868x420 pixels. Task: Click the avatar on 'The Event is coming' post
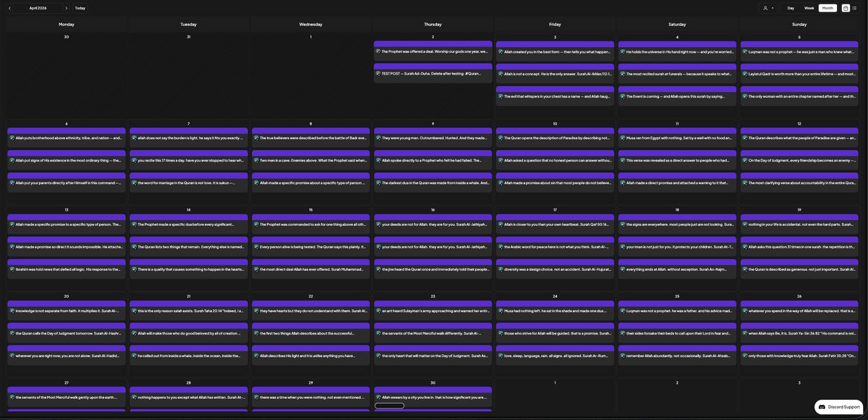pos(623,96)
